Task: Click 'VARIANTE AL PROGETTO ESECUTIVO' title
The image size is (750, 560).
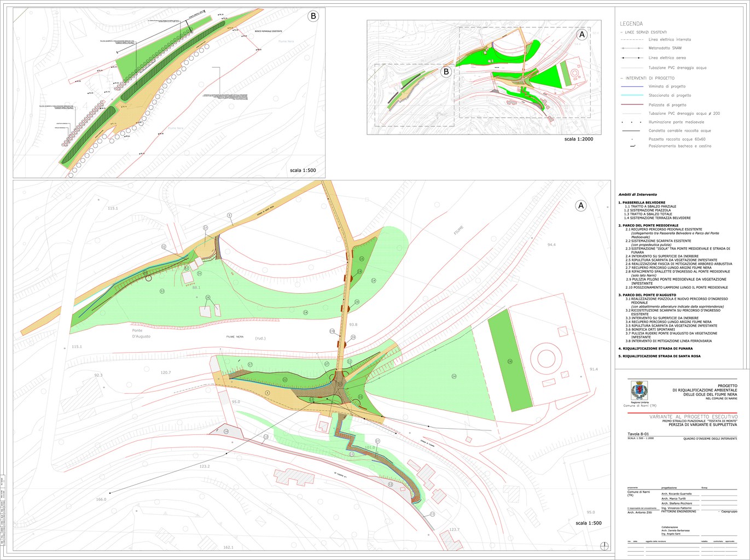Action: pyautogui.click(x=693, y=417)
